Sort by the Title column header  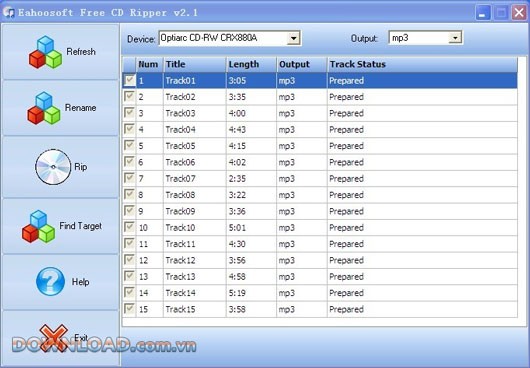click(195, 64)
